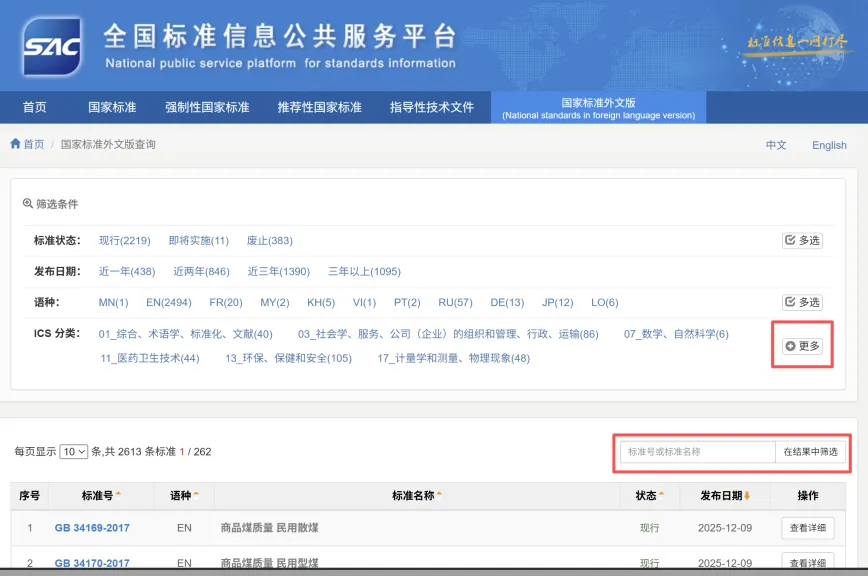The image size is (868, 576).
Task: Select ICS 03_社会学、服务、公司 category (86)
Action: click(448, 334)
